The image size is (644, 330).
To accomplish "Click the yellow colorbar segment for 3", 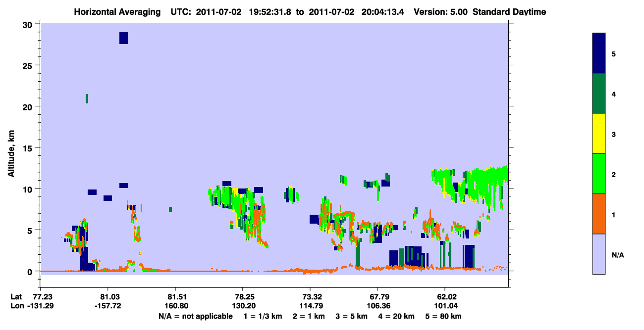I will (x=599, y=134).
